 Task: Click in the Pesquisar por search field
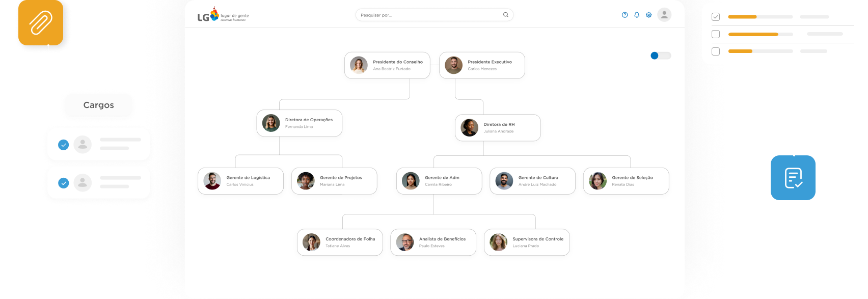428,15
